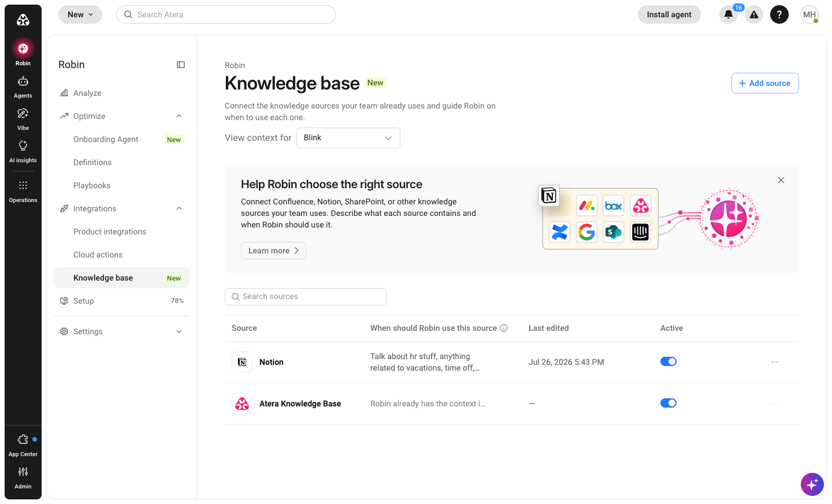
Task: Open the App Center
Action: [x=23, y=445]
